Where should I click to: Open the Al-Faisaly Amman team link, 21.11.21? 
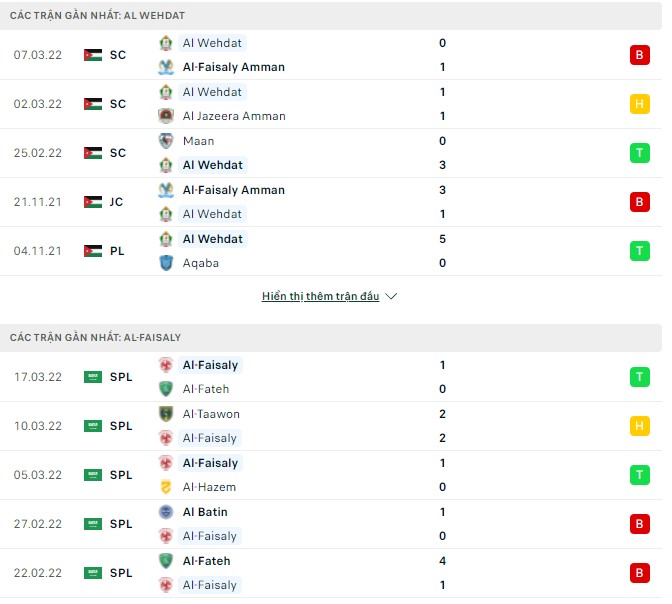click(233, 190)
